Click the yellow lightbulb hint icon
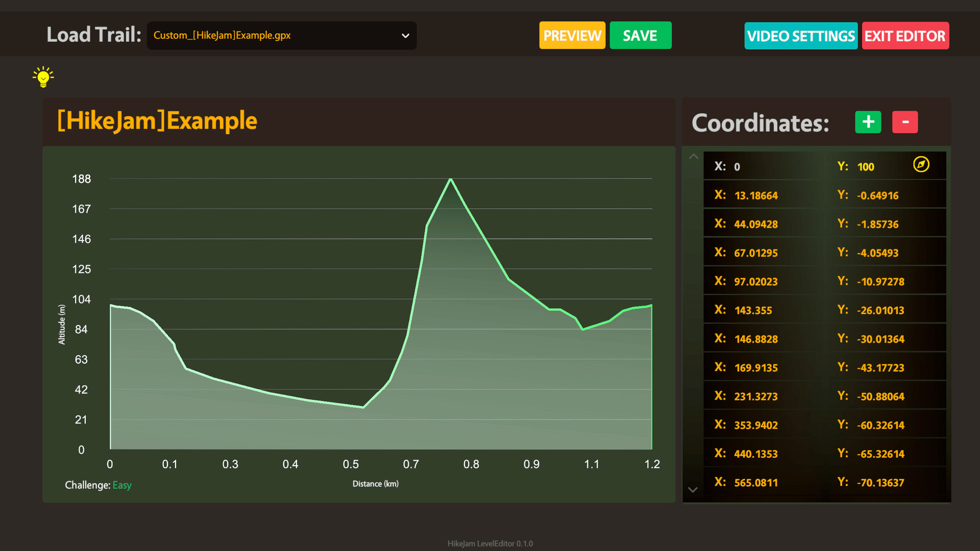This screenshot has width=980, height=551. point(43,77)
